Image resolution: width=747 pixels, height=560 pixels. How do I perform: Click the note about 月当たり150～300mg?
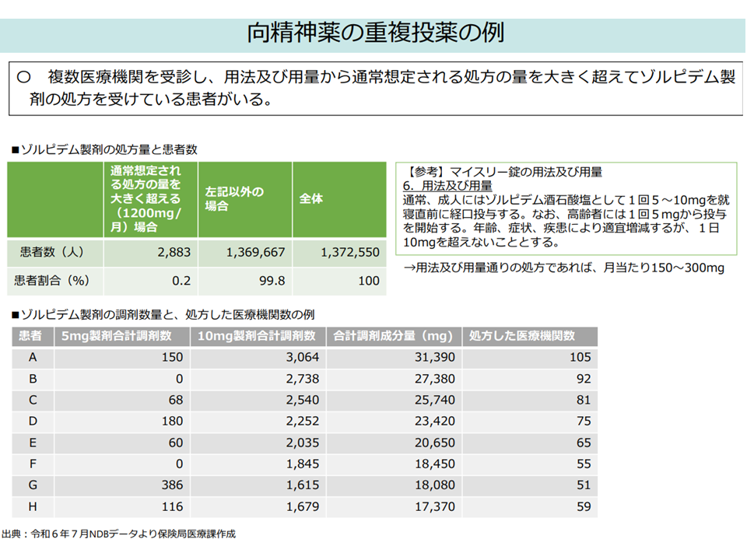pyautogui.click(x=564, y=268)
